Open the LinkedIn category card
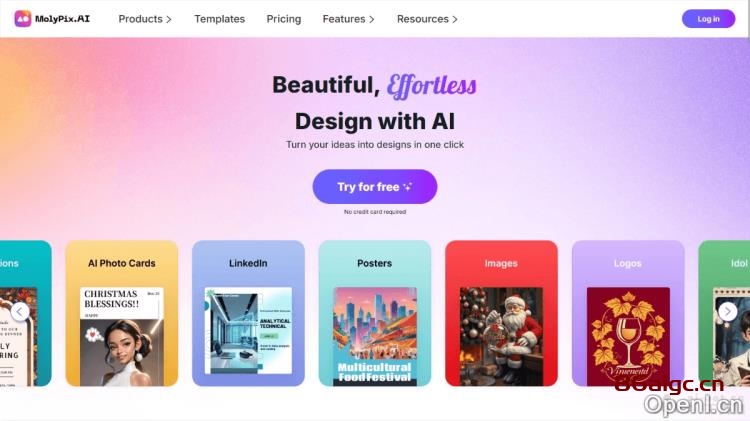 click(248, 313)
